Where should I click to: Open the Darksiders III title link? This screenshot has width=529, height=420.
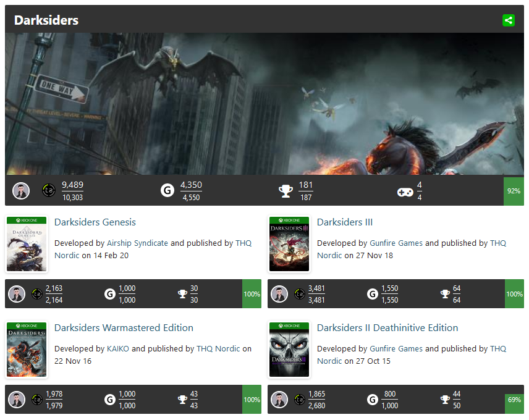click(x=344, y=222)
